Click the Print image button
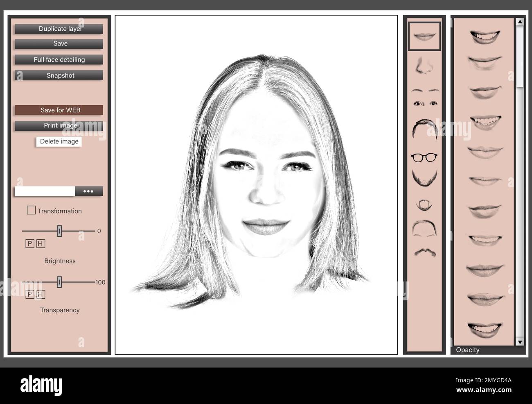The image size is (532, 404). 59,125
